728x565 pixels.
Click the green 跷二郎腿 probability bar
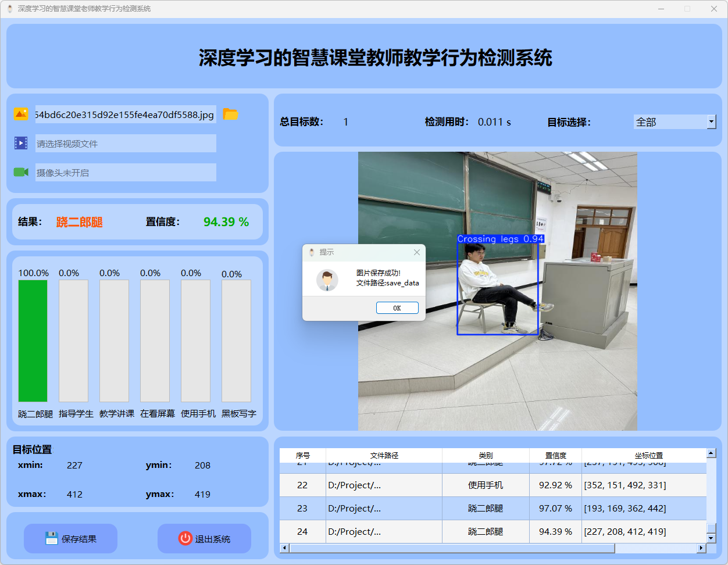(x=33, y=341)
